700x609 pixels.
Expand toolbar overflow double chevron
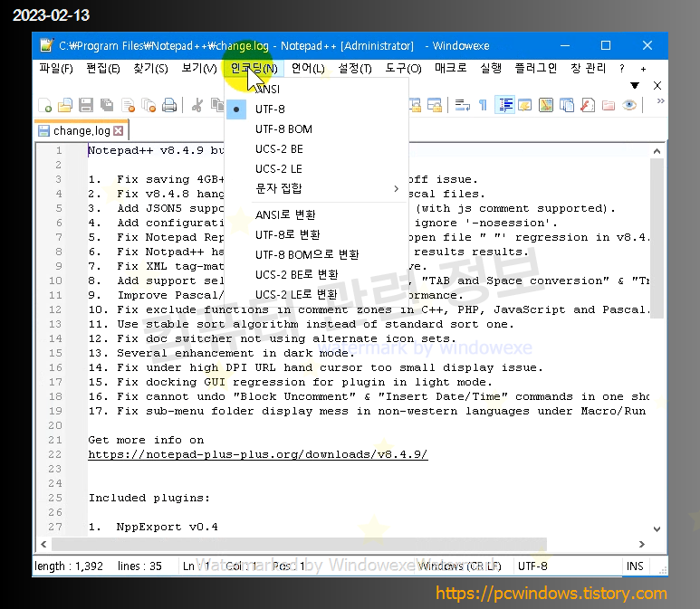click(x=661, y=101)
